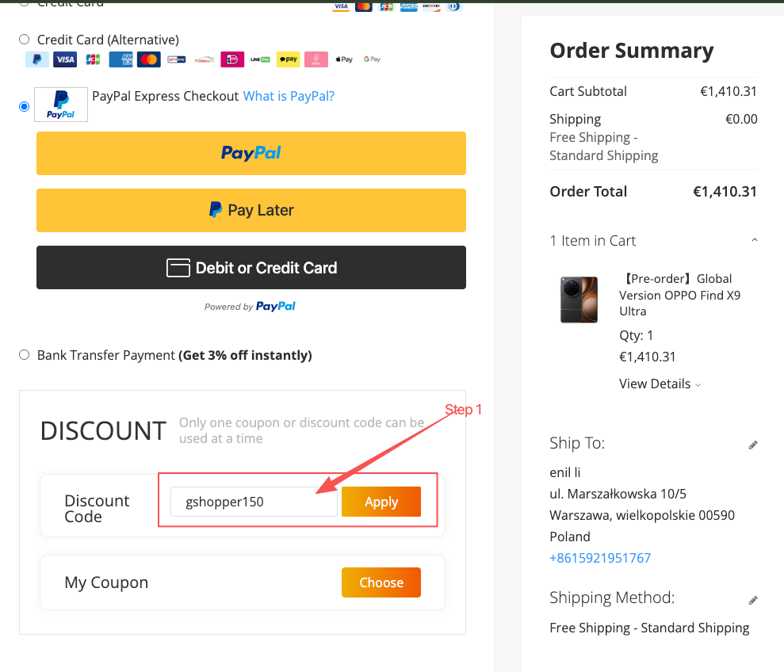Choose a coupon from My Coupon
784x672 pixels.
381,582
